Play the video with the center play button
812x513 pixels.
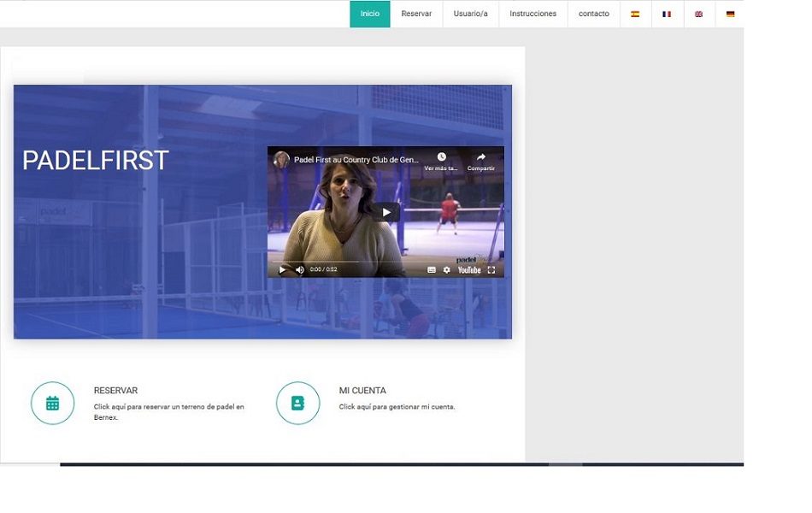coord(385,212)
